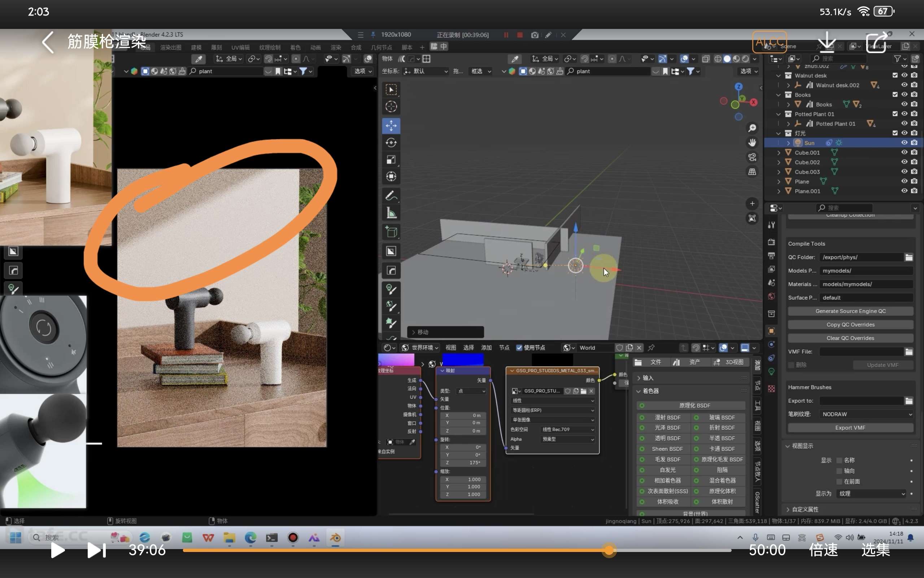Toggle 使用节点 checkbox
The image size is (924, 578).
519,348
